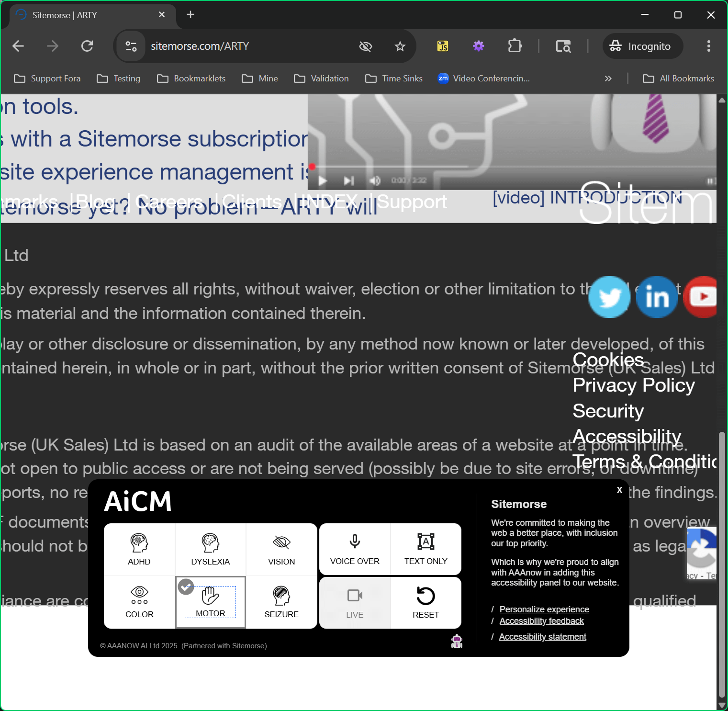Click the third-party cookies blocked eye icon
The image size is (728, 711).
tap(366, 46)
